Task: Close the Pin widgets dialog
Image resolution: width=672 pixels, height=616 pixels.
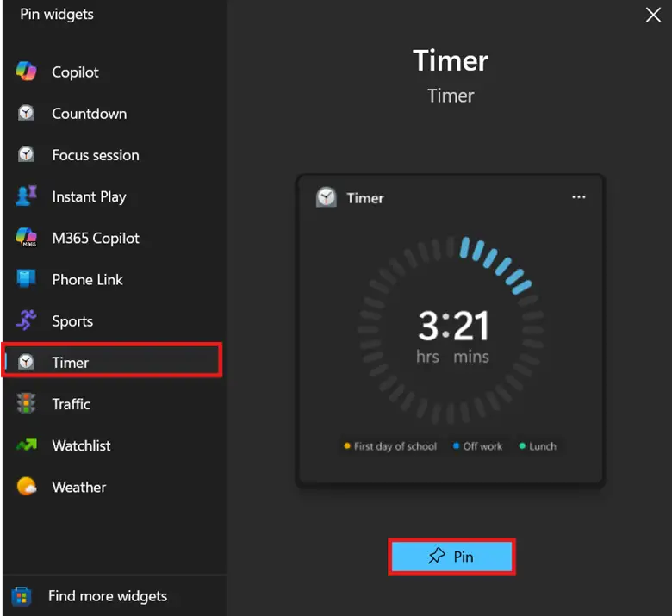Action: [653, 15]
